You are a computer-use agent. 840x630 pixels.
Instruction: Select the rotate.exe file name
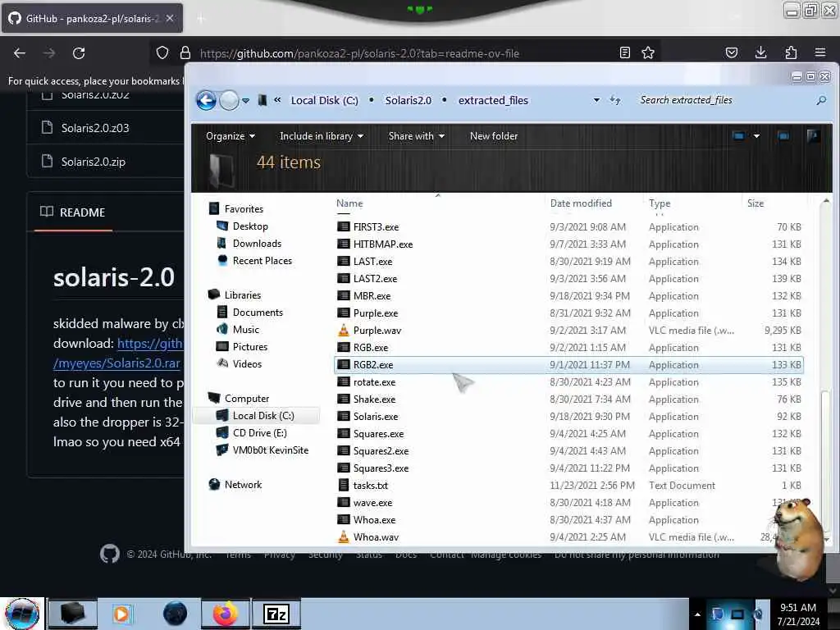(x=374, y=382)
